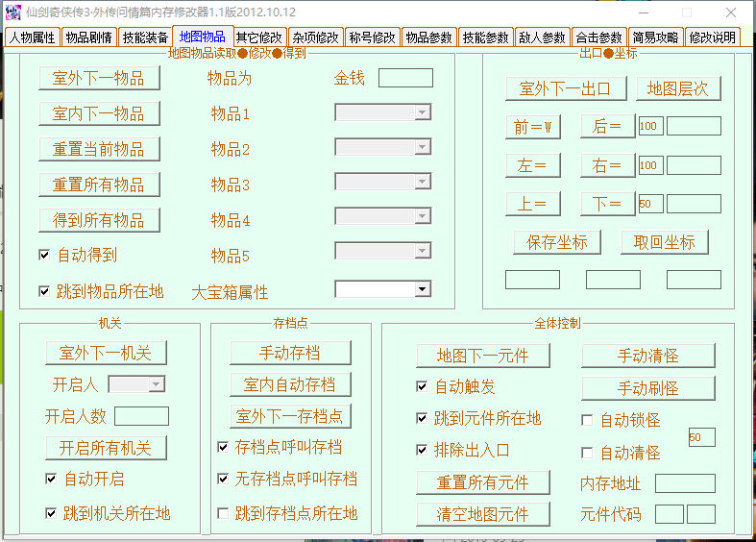Open the 敌人参数 tab

[542, 37]
